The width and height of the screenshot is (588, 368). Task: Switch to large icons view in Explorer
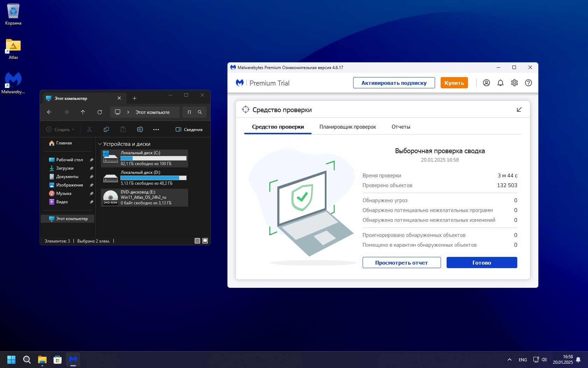pos(205,241)
